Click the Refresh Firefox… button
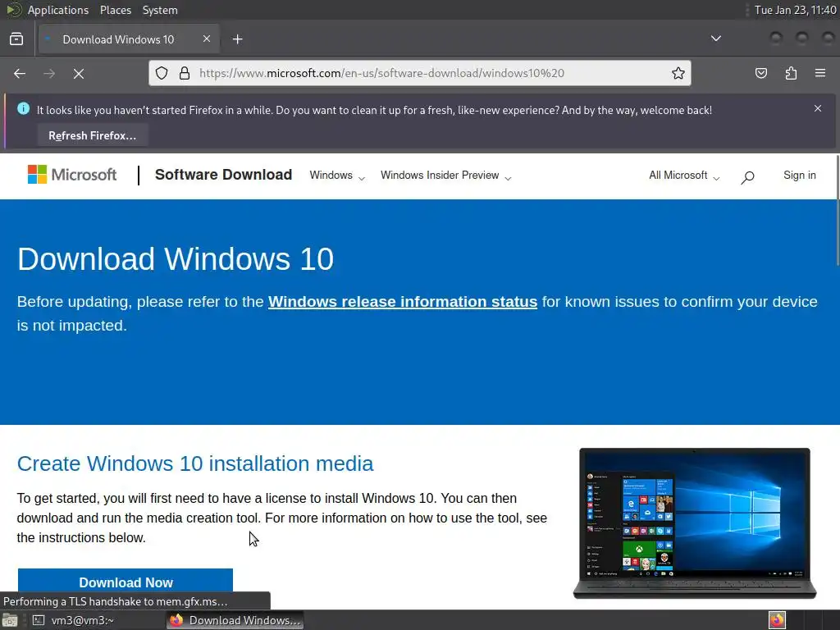The height and width of the screenshot is (630, 840). tap(93, 135)
